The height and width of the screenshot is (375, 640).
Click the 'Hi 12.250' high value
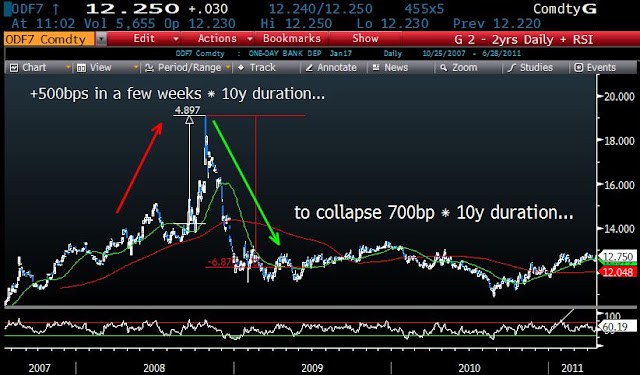click(296, 23)
